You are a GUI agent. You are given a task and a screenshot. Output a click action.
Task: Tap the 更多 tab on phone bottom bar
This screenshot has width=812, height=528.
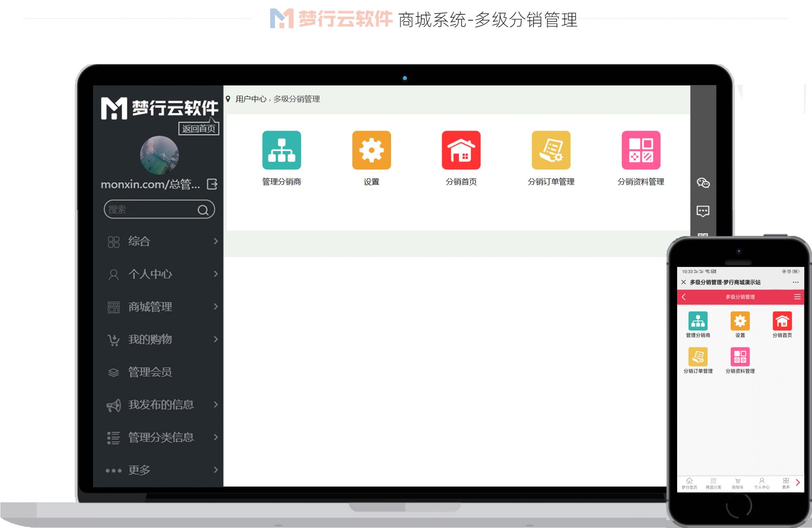coord(786,483)
